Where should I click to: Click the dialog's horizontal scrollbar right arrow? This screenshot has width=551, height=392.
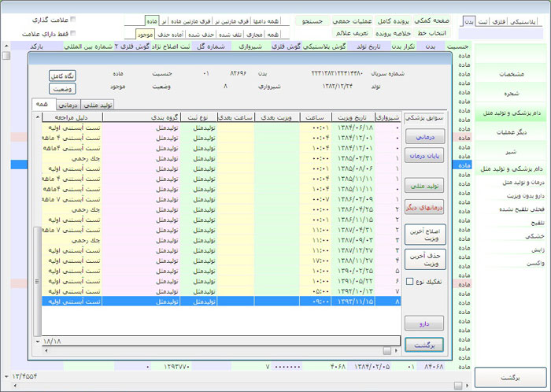397,350
